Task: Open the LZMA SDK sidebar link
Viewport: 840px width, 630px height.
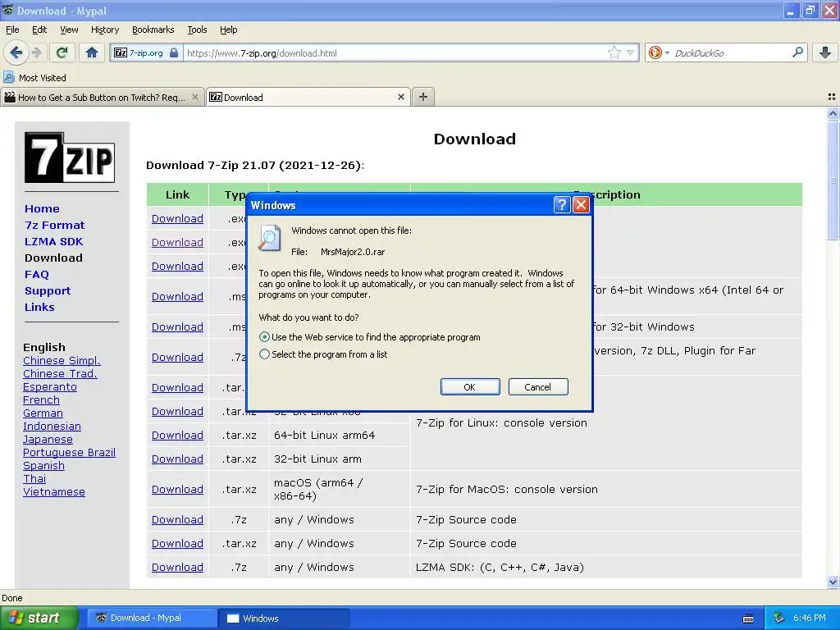Action: pos(53,242)
